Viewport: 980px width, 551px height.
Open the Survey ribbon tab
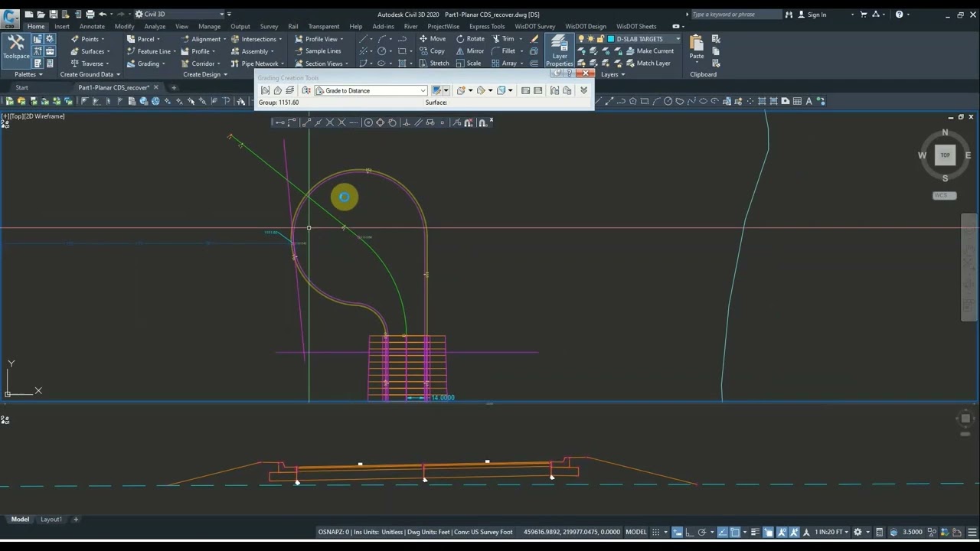pos(269,26)
